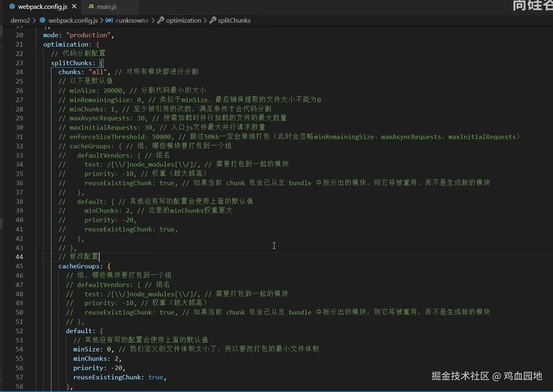
Task: Click the JS icon on main.js tab
Action: click(x=91, y=7)
